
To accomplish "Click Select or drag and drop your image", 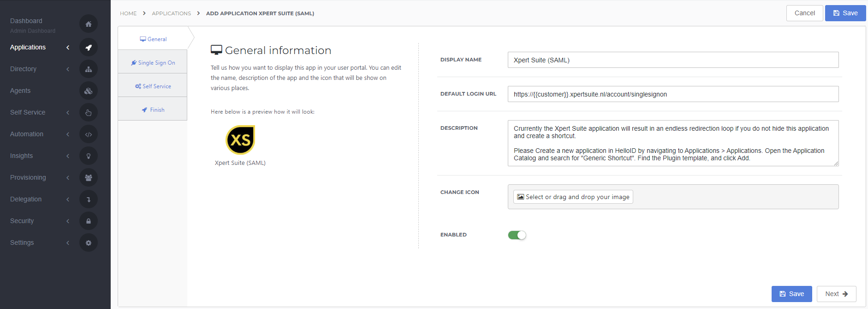I will click(573, 197).
